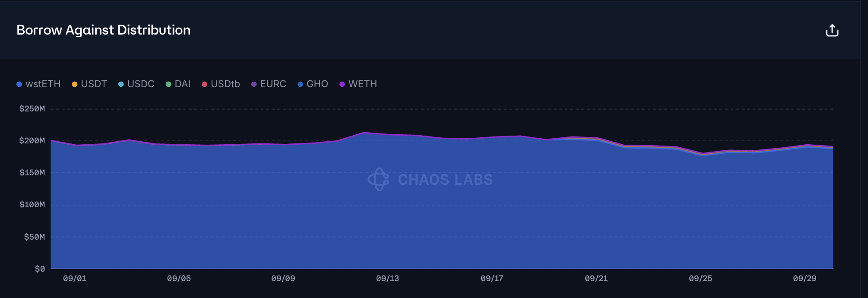This screenshot has width=868, height=298.
Task: Toggle wstETH series in legend
Action: [38, 84]
